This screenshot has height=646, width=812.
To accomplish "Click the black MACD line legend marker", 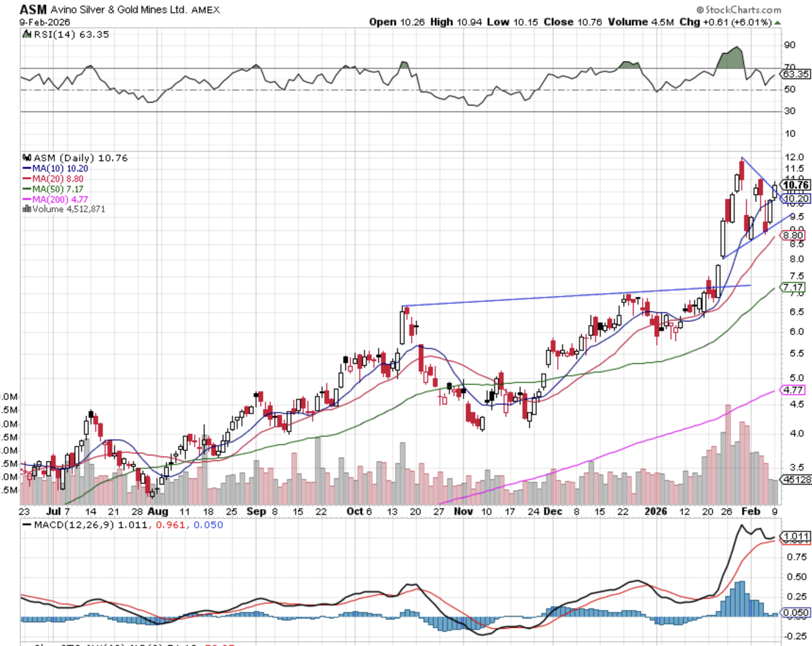I will point(27,525).
